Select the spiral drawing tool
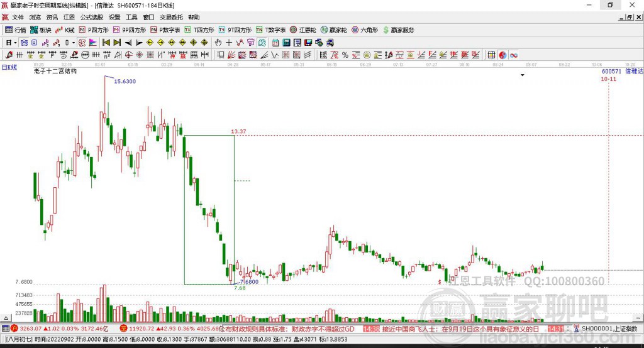Image resolution: width=644 pixels, height=348 pixels. coord(64,55)
